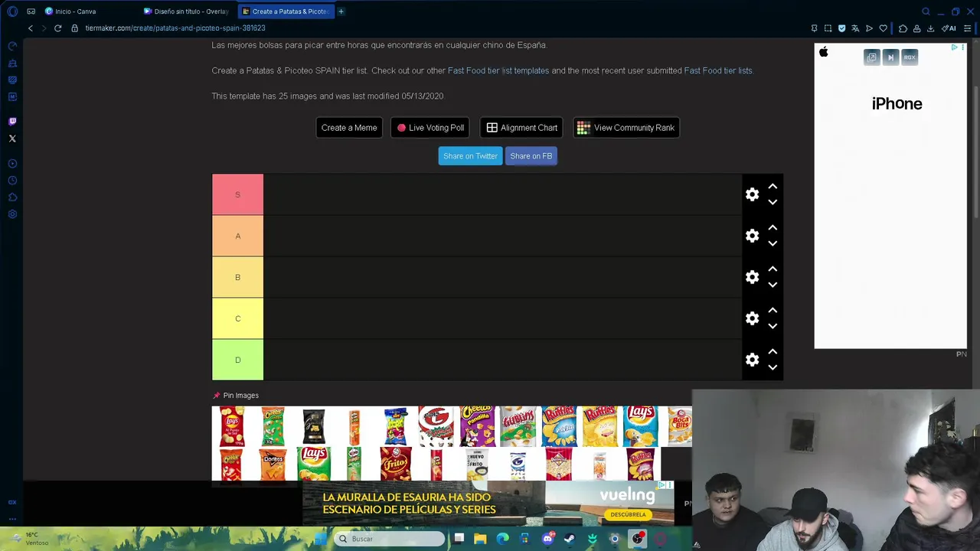Open Fast Food tier list templates link
The image size is (980, 551).
click(x=498, y=70)
